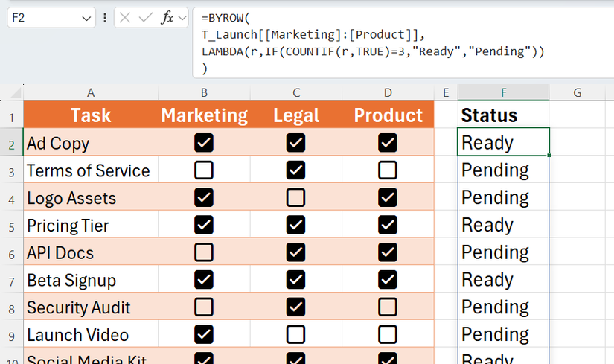
Task: Uncheck Legal checkbox for Pricing Tier
Action: point(295,226)
